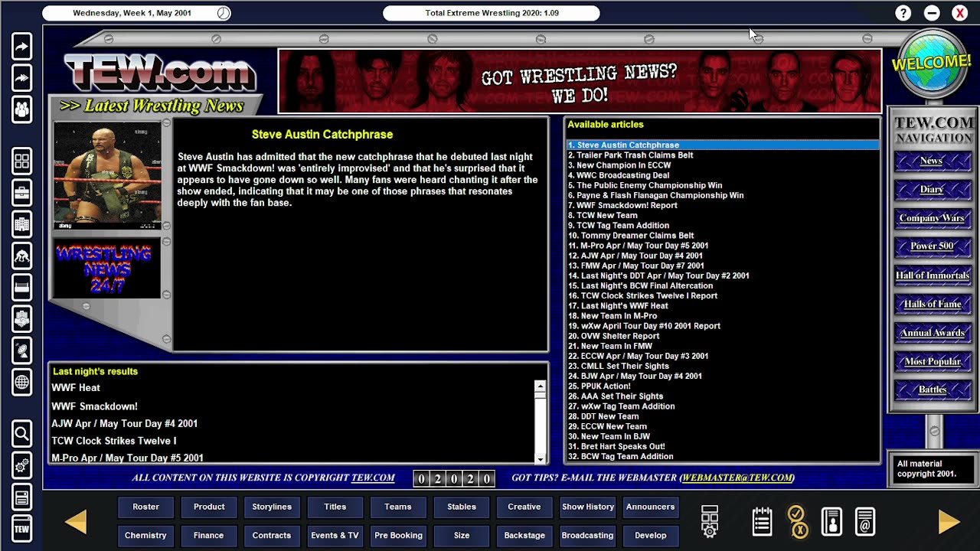The height and width of the screenshot is (551, 980).
Task: Open the briefcase sidebar icon
Action: [x=21, y=193]
